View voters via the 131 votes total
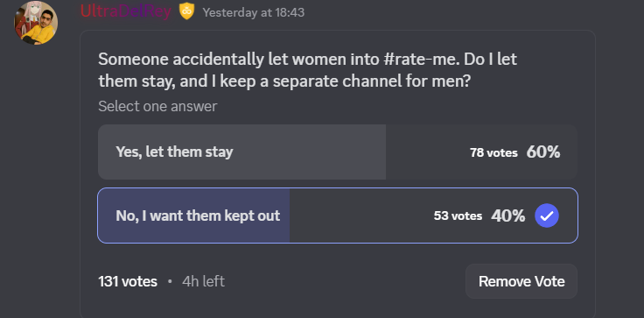The image size is (644, 318). 128,282
